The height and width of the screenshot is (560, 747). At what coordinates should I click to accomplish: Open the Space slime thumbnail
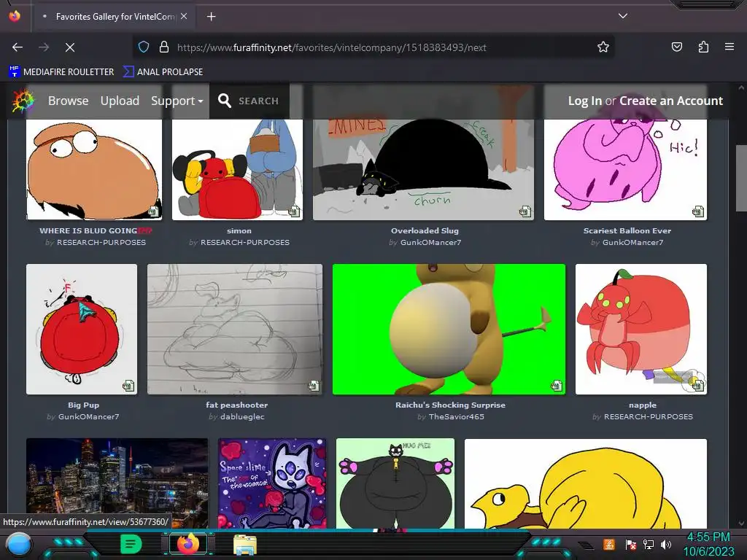272,483
